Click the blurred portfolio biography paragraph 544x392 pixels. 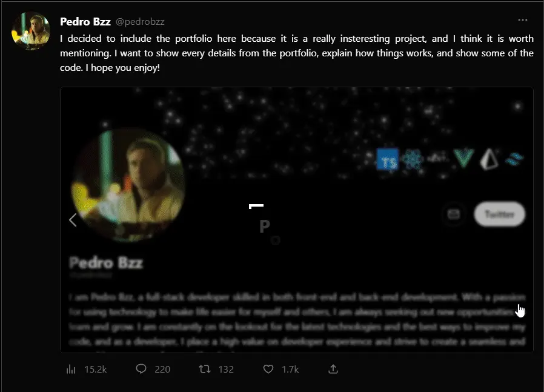click(297, 319)
